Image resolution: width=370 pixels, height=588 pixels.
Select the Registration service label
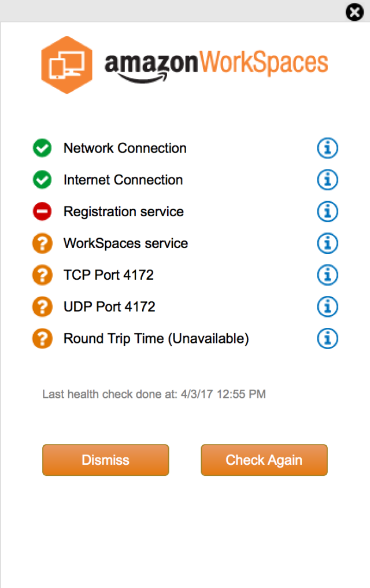point(124,212)
